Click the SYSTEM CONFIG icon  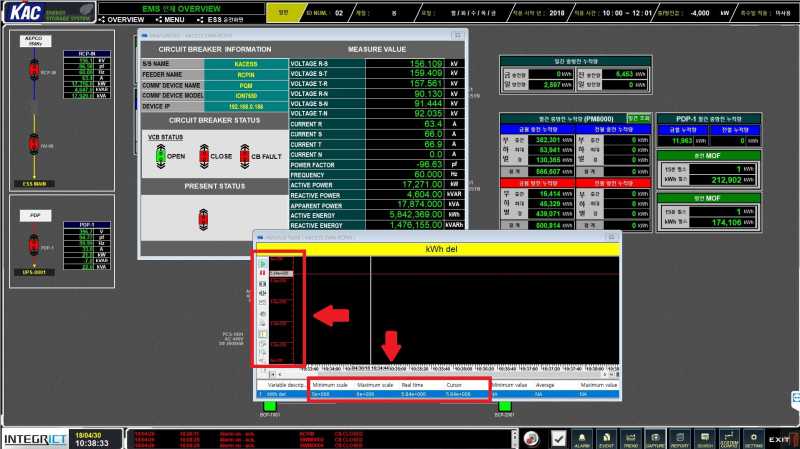729,439
